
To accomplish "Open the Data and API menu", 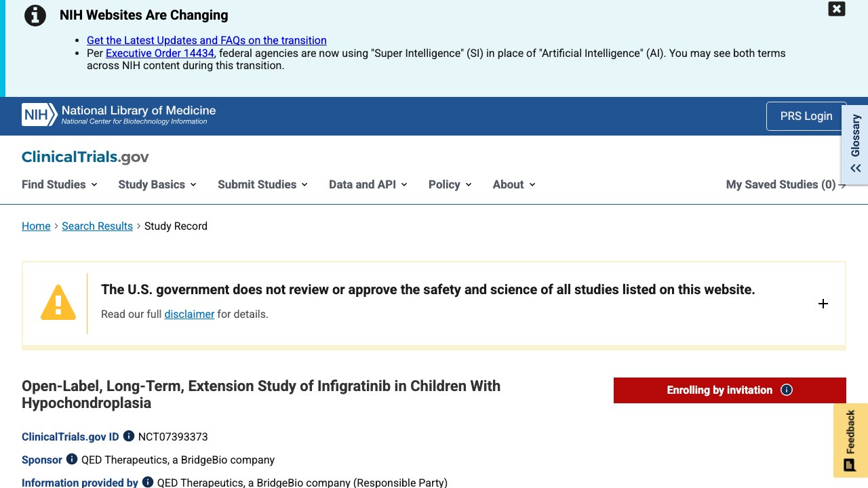I will (x=368, y=184).
